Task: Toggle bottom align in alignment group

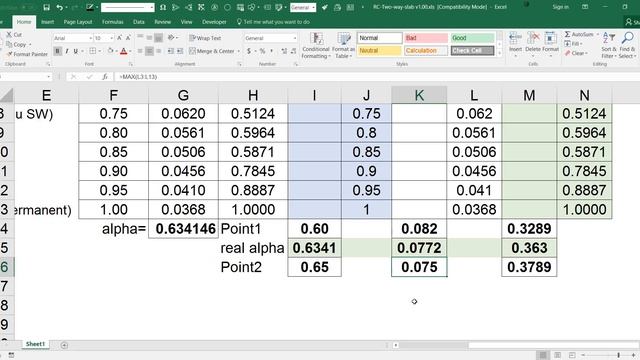Action: coord(158,38)
